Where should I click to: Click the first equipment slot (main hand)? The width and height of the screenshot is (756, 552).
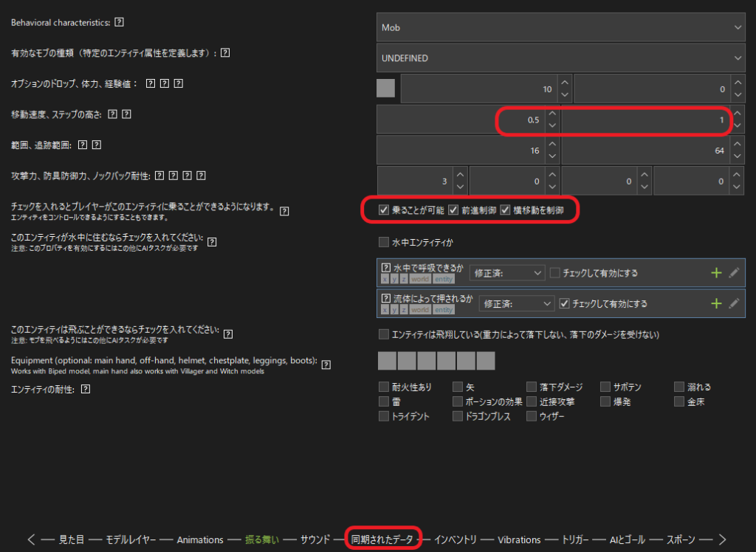click(387, 361)
